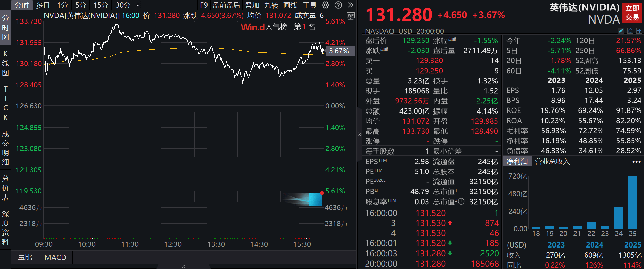Click the 英伟达(NVIDIA) stock name title
This screenshot has height=269, width=644.
click(x=585, y=7)
